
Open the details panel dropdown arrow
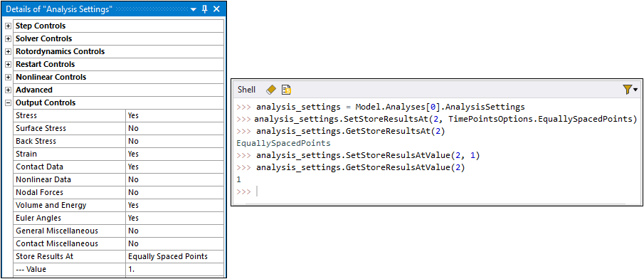point(194,9)
